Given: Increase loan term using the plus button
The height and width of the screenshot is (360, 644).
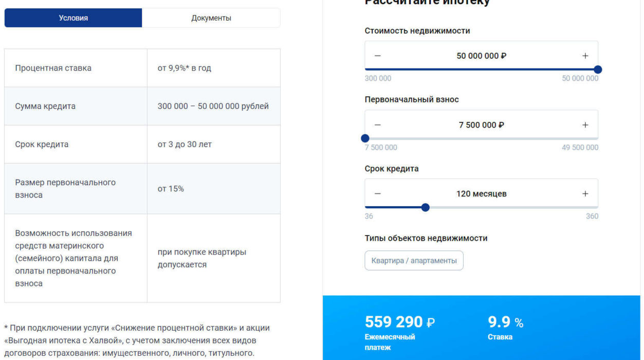Looking at the screenshot, I should point(585,194).
